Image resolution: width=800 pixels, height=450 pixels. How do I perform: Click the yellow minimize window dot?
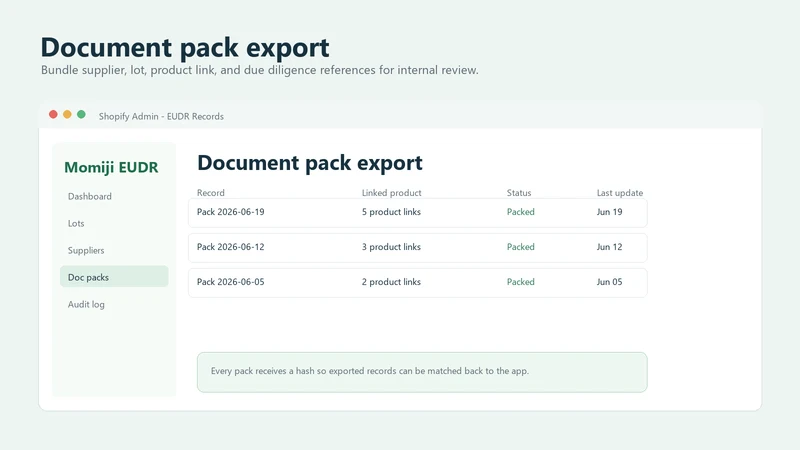[67, 114]
